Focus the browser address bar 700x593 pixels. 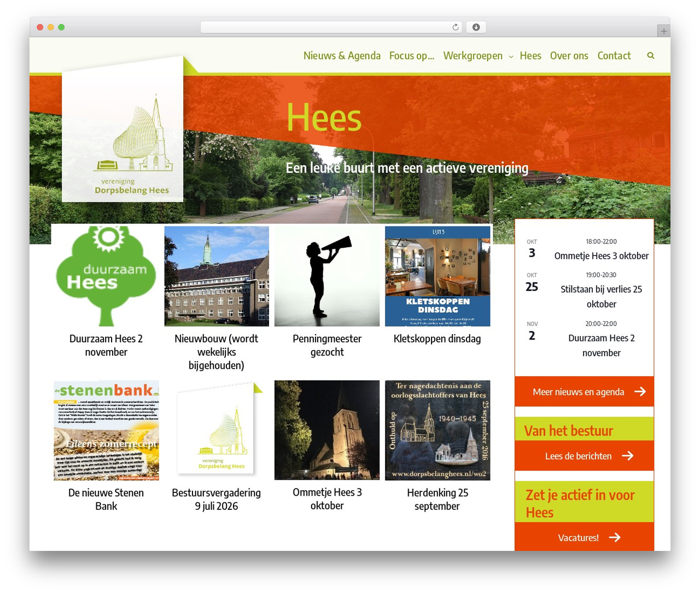click(331, 27)
